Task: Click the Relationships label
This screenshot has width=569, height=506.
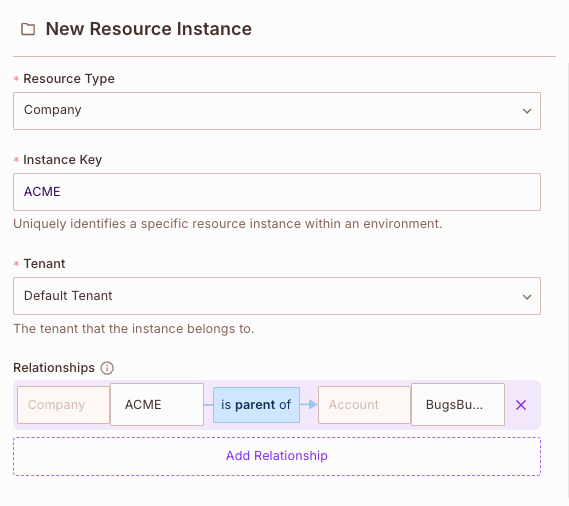Action: click(x=54, y=368)
